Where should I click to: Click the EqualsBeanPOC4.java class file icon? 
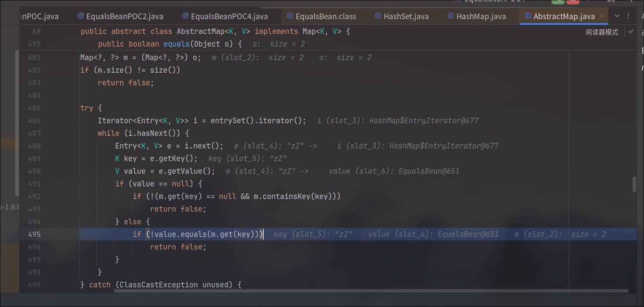185,16
